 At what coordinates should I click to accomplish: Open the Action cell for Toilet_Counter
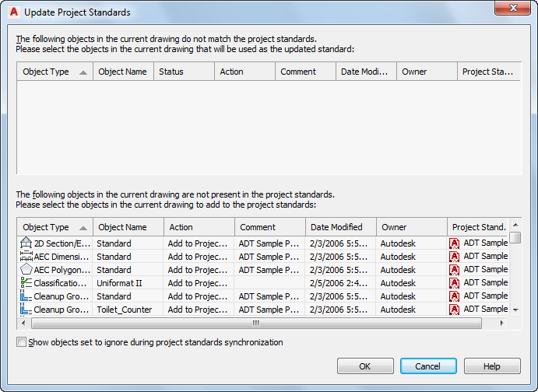199,310
